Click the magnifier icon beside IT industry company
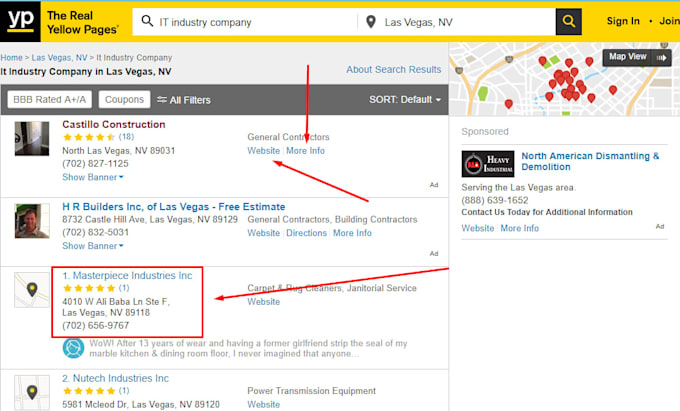Screen dimensions: 680x411 (x=147, y=21)
